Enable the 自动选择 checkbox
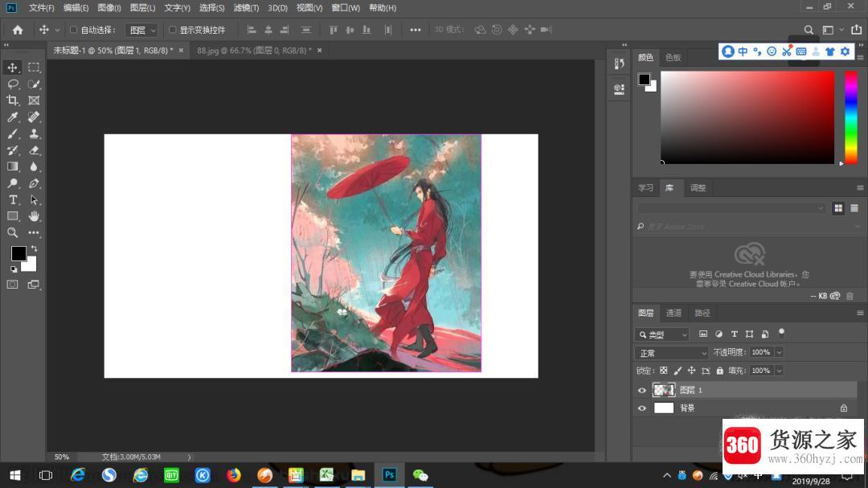868x488 pixels. click(73, 30)
